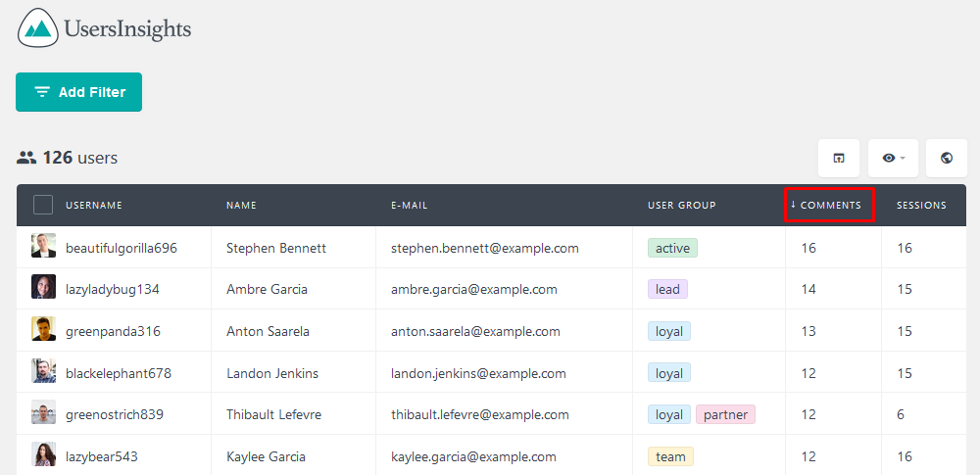Click email kaylee.garcia@example.com
This screenshot has width=980, height=475.
pos(473,456)
